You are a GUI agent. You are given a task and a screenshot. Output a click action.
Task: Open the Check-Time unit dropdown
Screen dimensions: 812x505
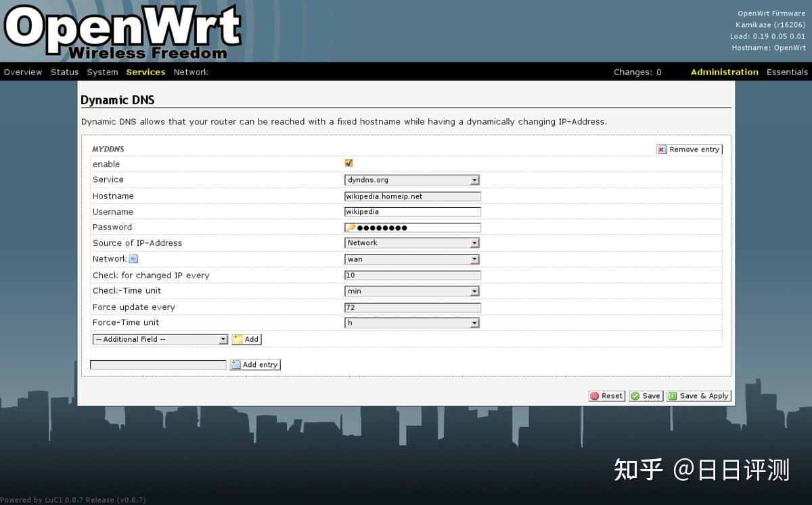coord(475,290)
